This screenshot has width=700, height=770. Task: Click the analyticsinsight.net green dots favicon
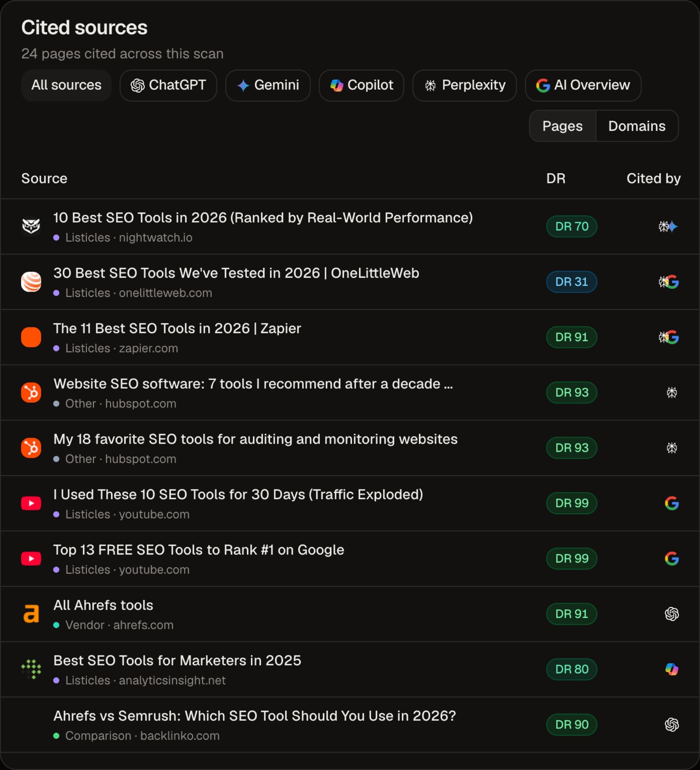click(31, 669)
